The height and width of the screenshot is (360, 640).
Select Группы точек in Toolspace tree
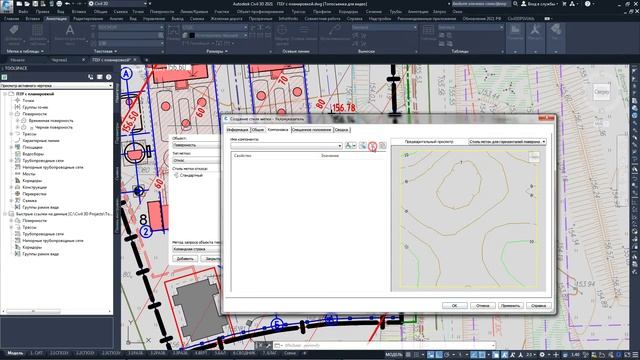[35, 107]
